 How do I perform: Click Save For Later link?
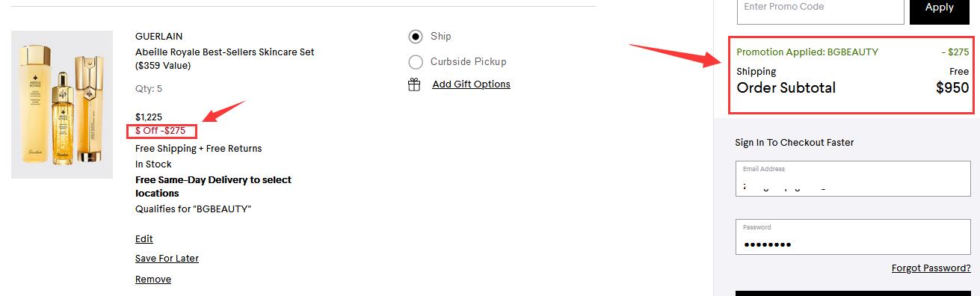[167, 259]
